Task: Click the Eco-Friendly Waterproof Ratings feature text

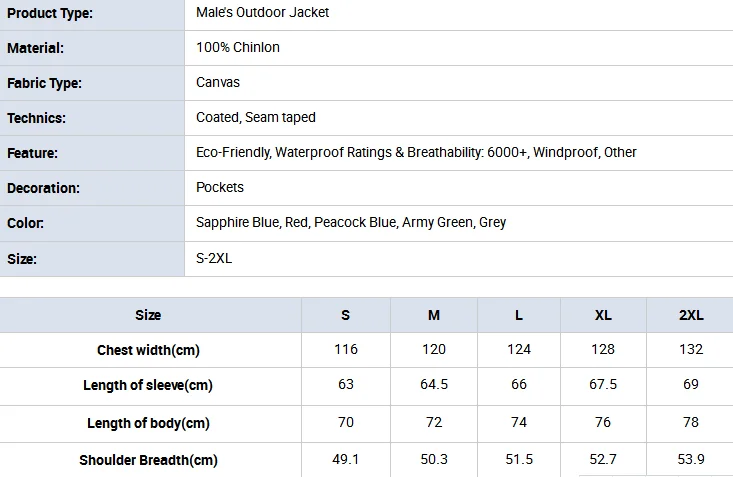Action: 416,152
